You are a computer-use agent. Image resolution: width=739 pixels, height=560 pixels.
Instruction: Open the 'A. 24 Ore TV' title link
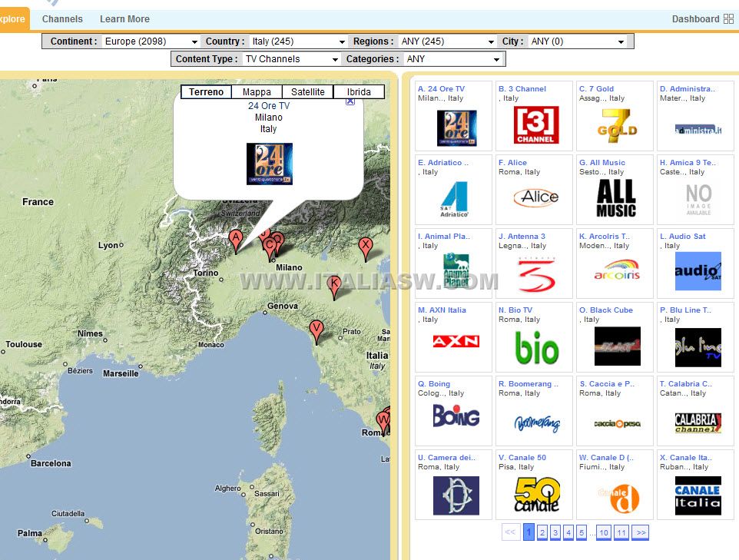[x=441, y=88]
